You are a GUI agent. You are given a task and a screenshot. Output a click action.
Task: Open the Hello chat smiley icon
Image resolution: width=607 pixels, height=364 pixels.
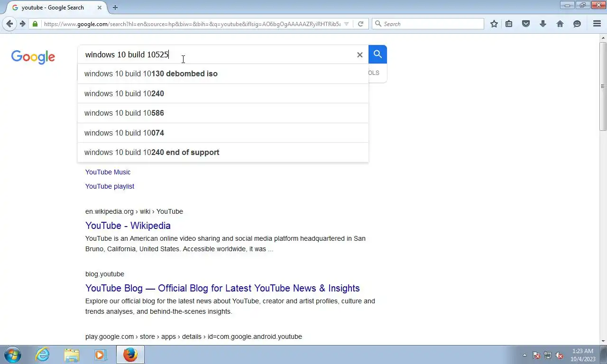[x=577, y=24]
